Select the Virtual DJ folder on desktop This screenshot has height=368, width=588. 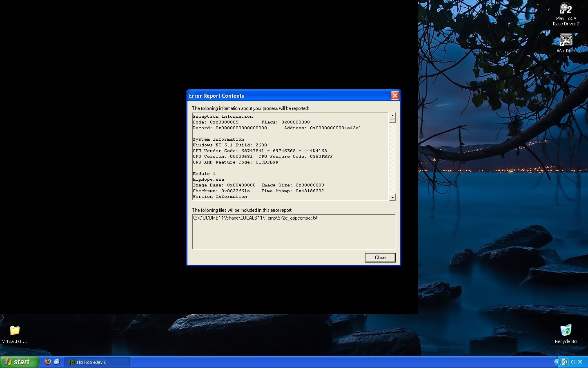click(15, 334)
